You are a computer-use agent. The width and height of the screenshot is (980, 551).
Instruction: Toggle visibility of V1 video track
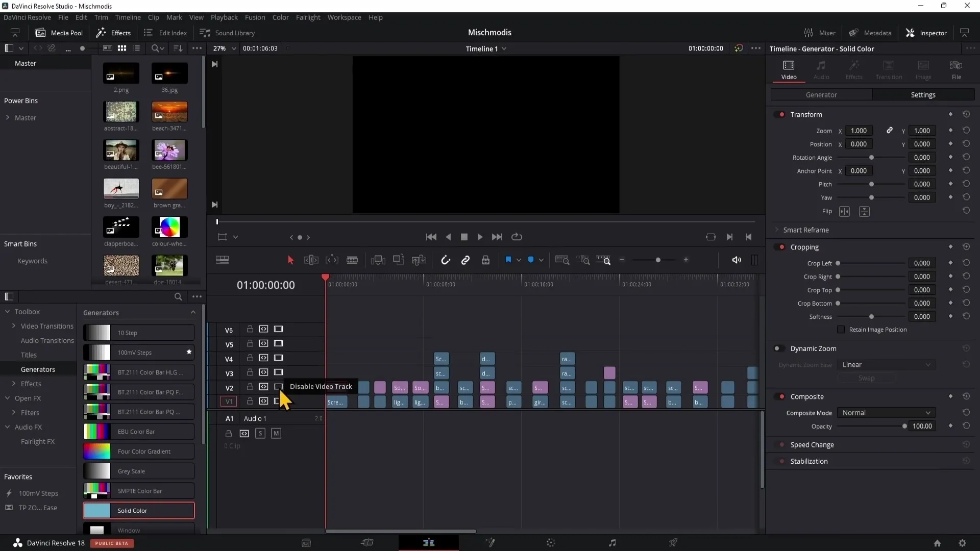(279, 401)
